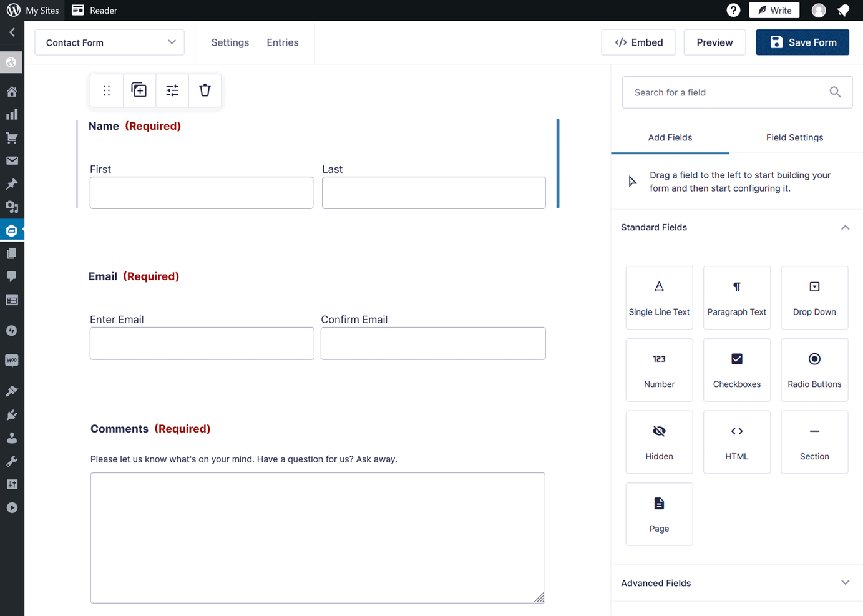This screenshot has height=616, width=863.
Task: Delete the Name field with the trash icon
Action: tap(205, 90)
